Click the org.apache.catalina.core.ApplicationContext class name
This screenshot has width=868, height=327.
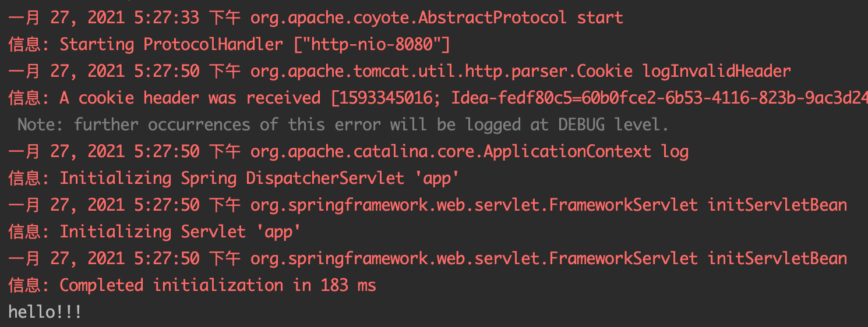pyautogui.click(x=451, y=151)
